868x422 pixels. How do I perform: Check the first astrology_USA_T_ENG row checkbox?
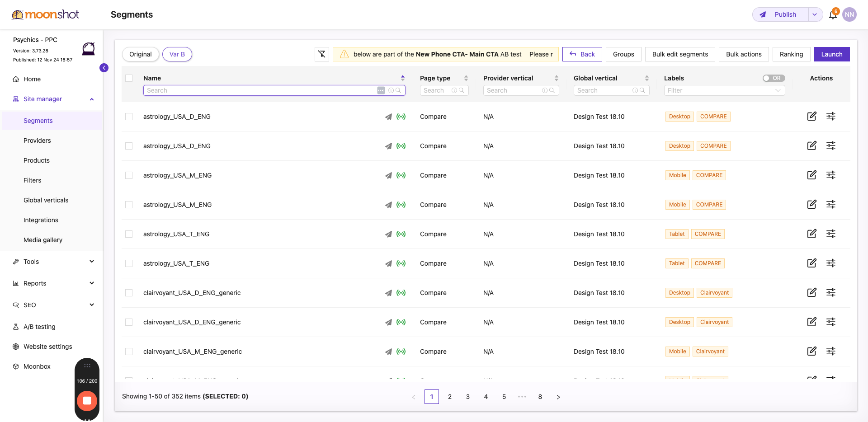[129, 234]
